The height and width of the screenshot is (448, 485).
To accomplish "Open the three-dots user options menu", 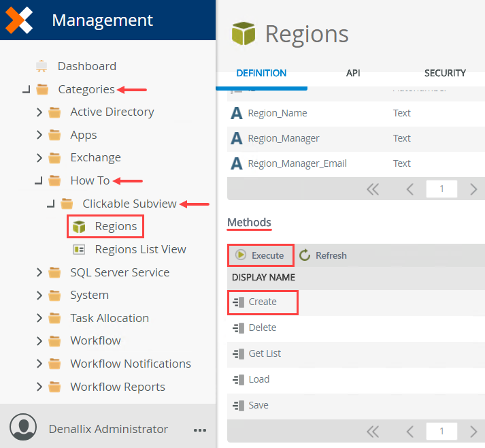I will pyautogui.click(x=200, y=430).
